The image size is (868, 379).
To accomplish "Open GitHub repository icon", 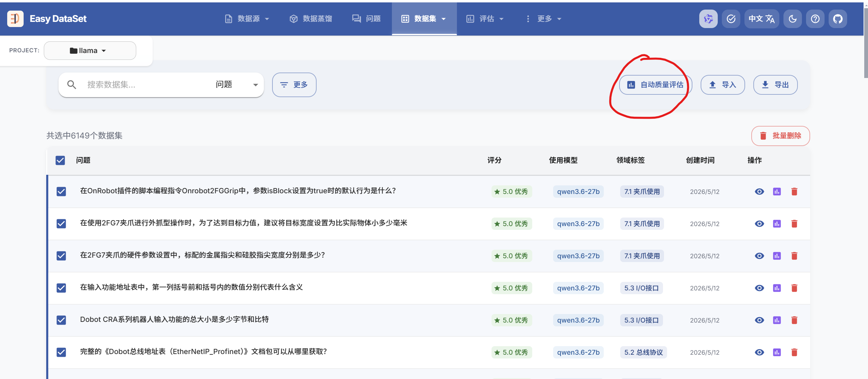I will [838, 18].
